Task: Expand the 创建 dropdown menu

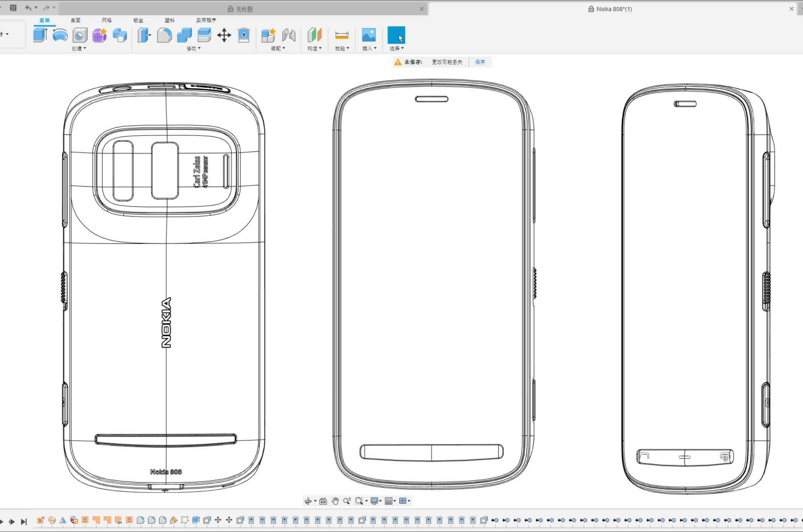Action: (79, 48)
